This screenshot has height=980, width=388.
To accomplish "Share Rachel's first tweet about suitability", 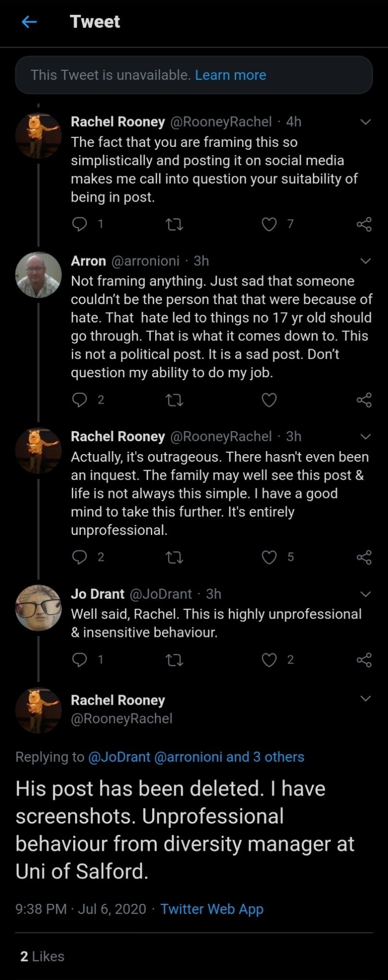I will coord(364,224).
